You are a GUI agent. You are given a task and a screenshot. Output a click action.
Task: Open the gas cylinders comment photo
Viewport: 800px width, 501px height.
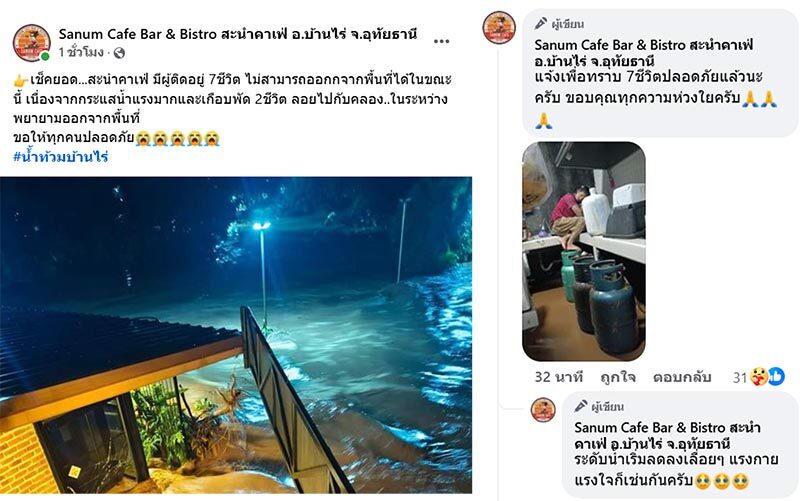coord(584,251)
